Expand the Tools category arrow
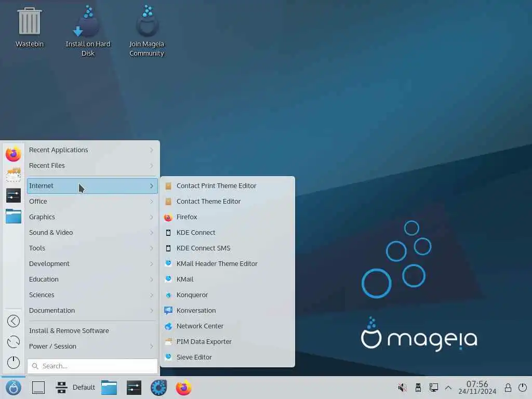 tap(151, 248)
